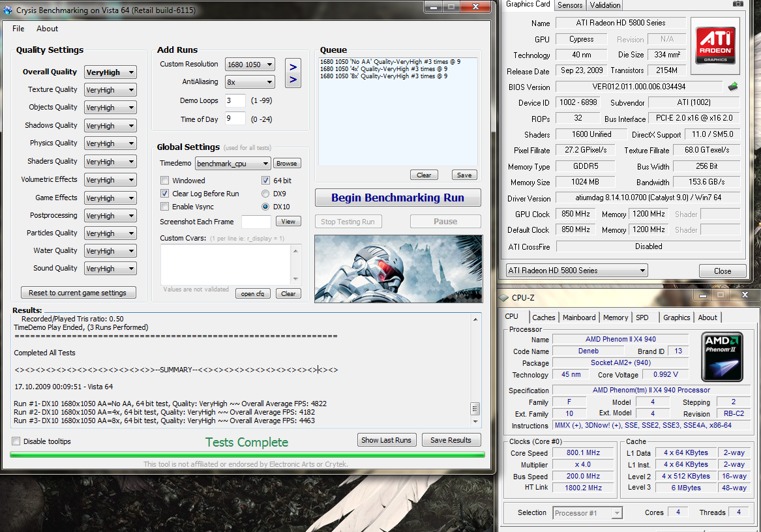761x532 pixels.
Task: Toggle the Windowed checkbox
Action: (x=164, y=181)
